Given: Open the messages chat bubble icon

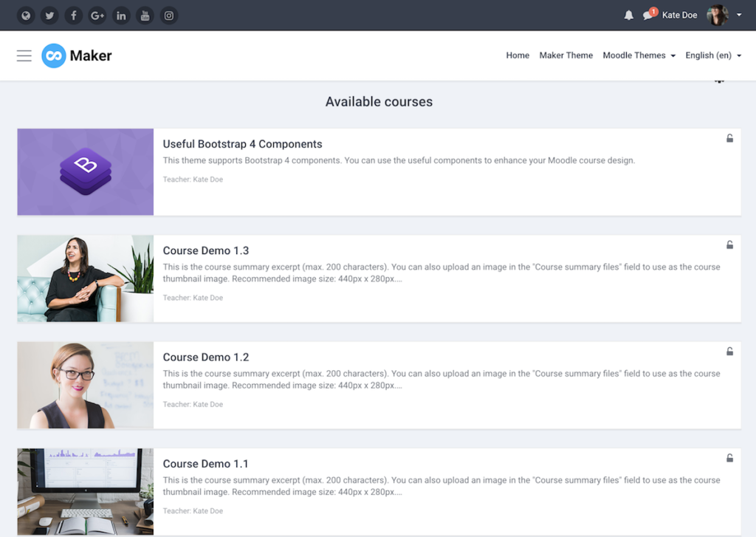Looking at the screenshot, I should [649, 15].
